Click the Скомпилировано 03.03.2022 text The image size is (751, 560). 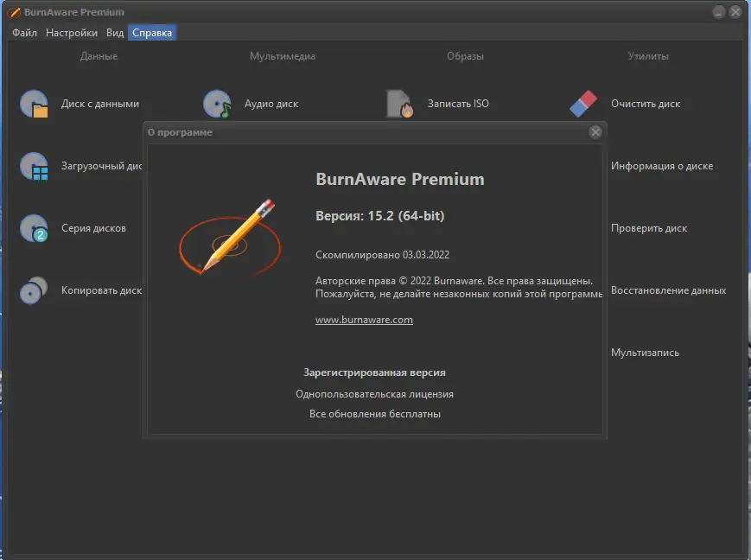(x=382, y=255)
